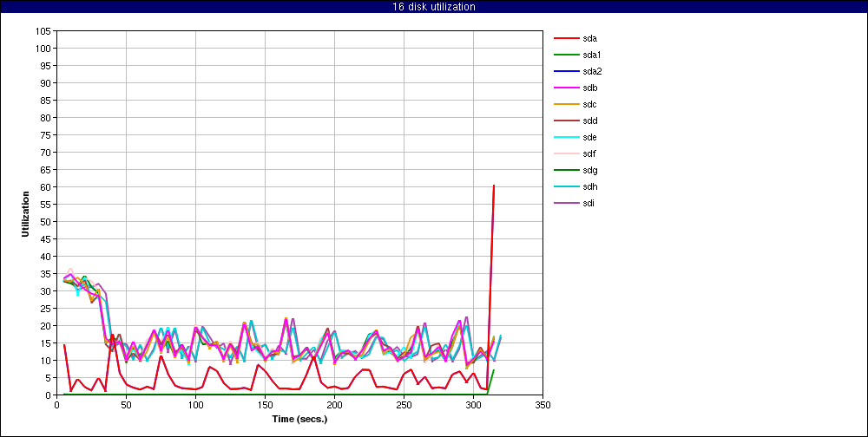
Task: Click the peak of the red sda spike
Action: pos(494,185)
